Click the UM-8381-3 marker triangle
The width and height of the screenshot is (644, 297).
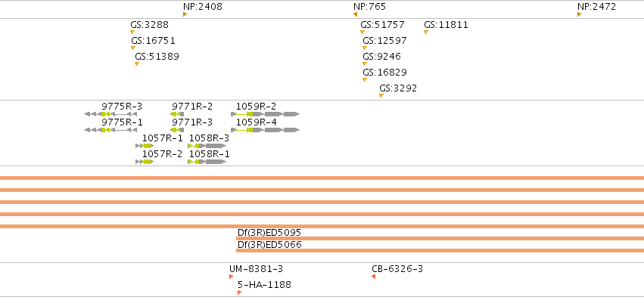(x=232, y=277)
